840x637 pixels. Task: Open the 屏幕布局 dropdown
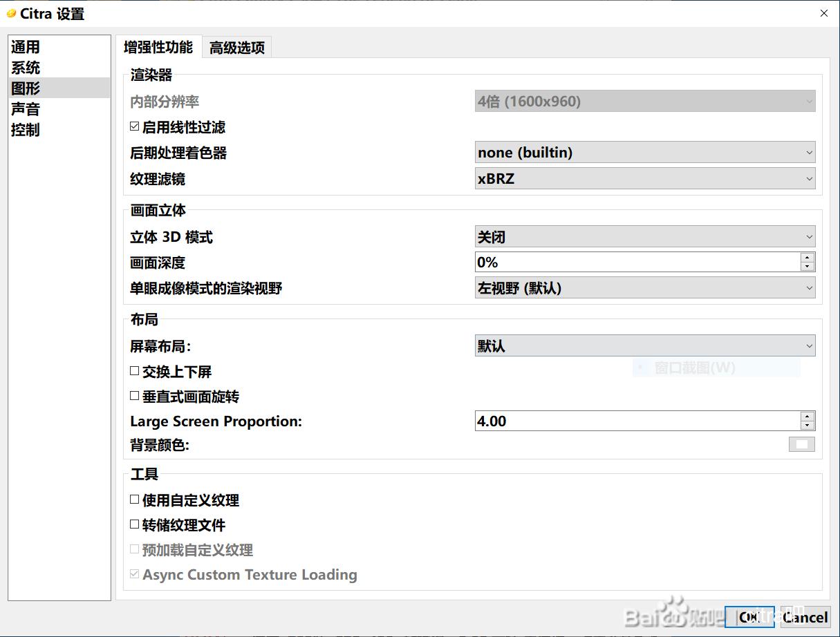tap(645, 346)
